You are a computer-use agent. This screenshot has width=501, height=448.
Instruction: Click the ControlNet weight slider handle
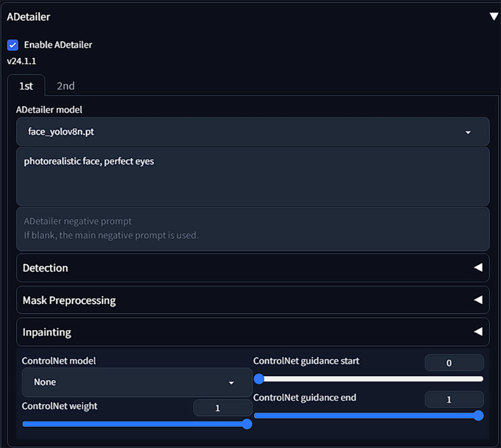[x=247, y=424]
